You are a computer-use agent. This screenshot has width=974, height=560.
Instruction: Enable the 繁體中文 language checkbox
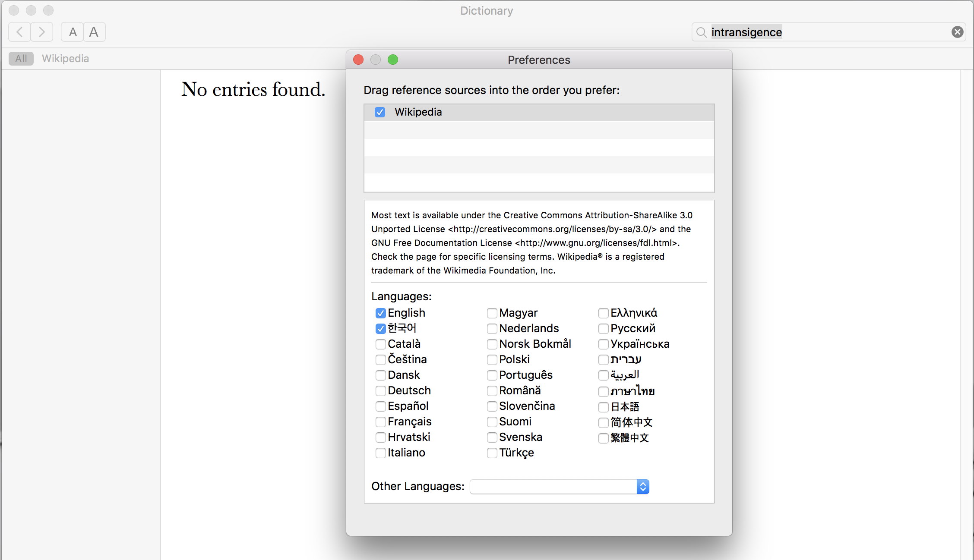(x=603, y=438)
